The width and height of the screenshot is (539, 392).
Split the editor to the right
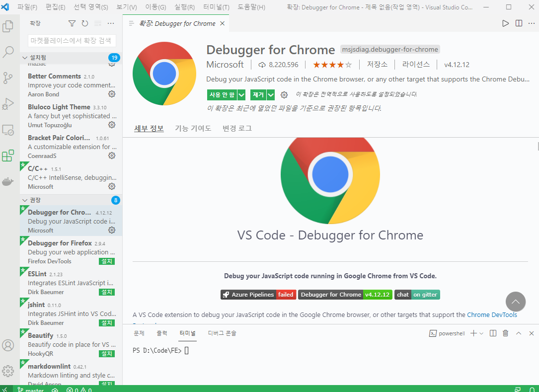click(x=519, y=23)
